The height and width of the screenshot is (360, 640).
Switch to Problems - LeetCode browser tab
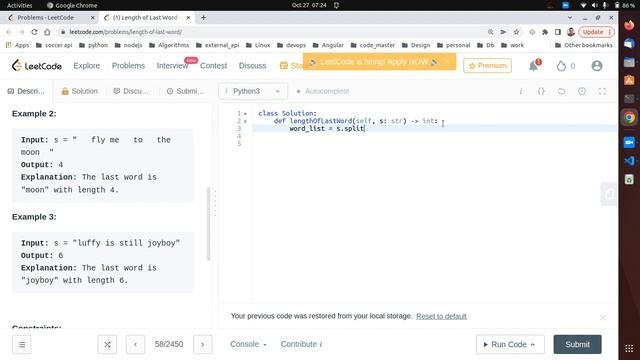45,18
